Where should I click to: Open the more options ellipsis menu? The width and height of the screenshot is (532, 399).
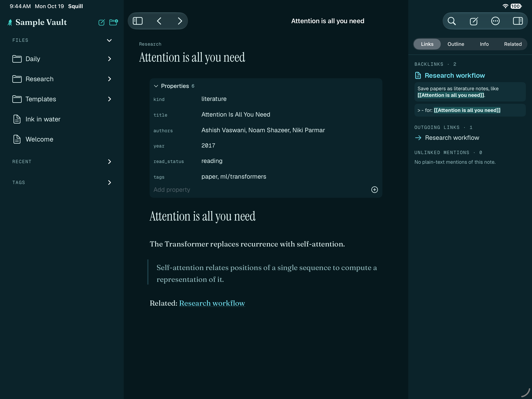(x=495, y=21)
